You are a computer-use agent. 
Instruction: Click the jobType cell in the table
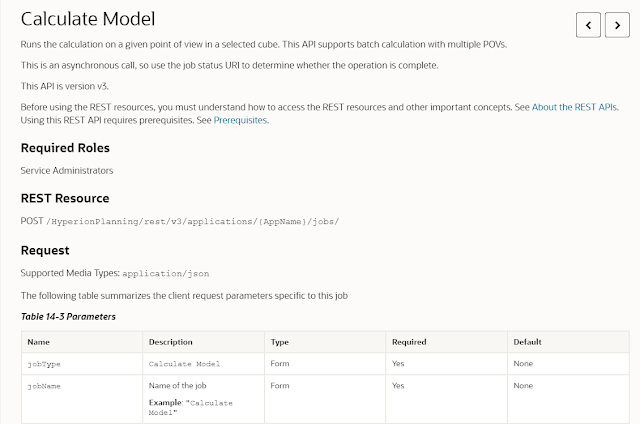tap(46, 364)
